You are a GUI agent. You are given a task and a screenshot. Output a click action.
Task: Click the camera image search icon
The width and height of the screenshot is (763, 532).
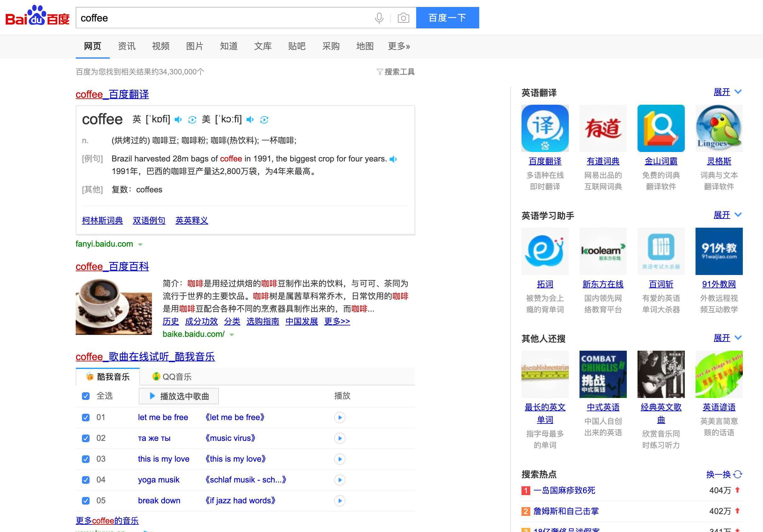pyautogui.click(x=404, y=18)
